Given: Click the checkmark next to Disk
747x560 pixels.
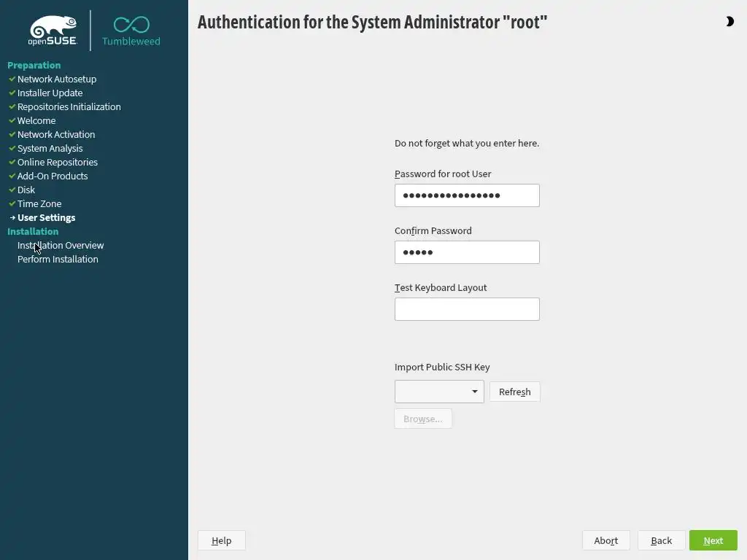Looking at the screenshot, I should [x=12, y=190].
